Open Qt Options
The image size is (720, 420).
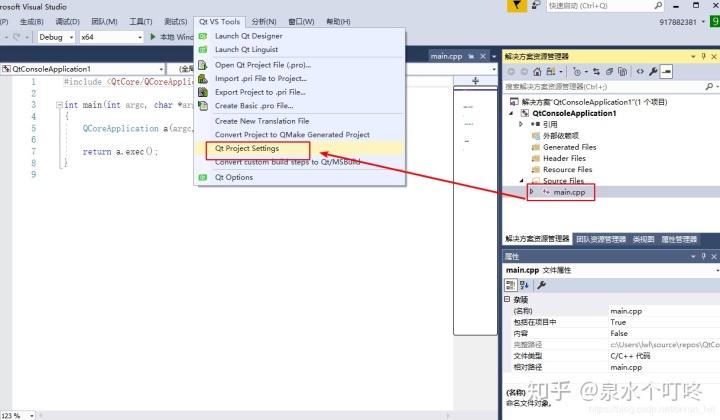tap(234, 177)
